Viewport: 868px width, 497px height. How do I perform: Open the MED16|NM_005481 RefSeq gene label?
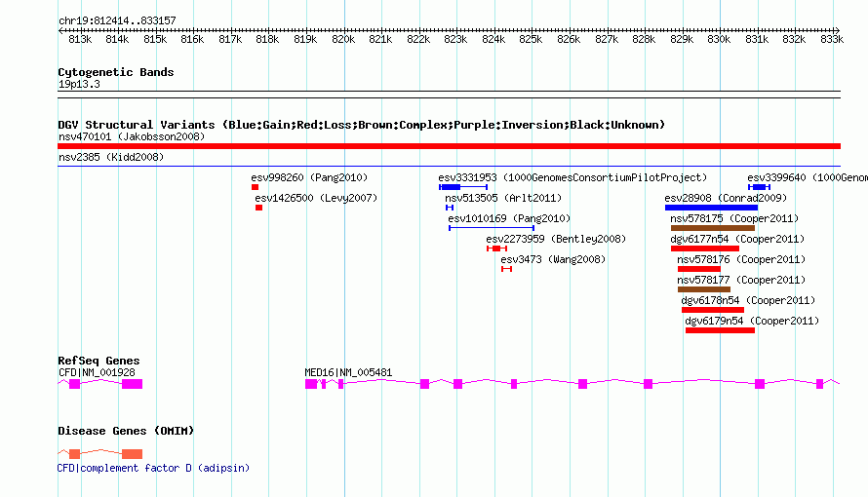(x=348, y=372)
